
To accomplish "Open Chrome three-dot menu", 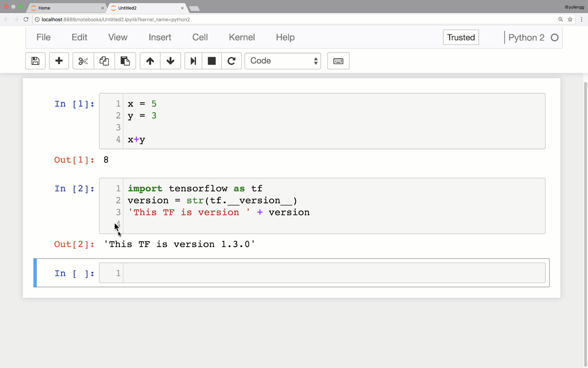I will (582, 20).
